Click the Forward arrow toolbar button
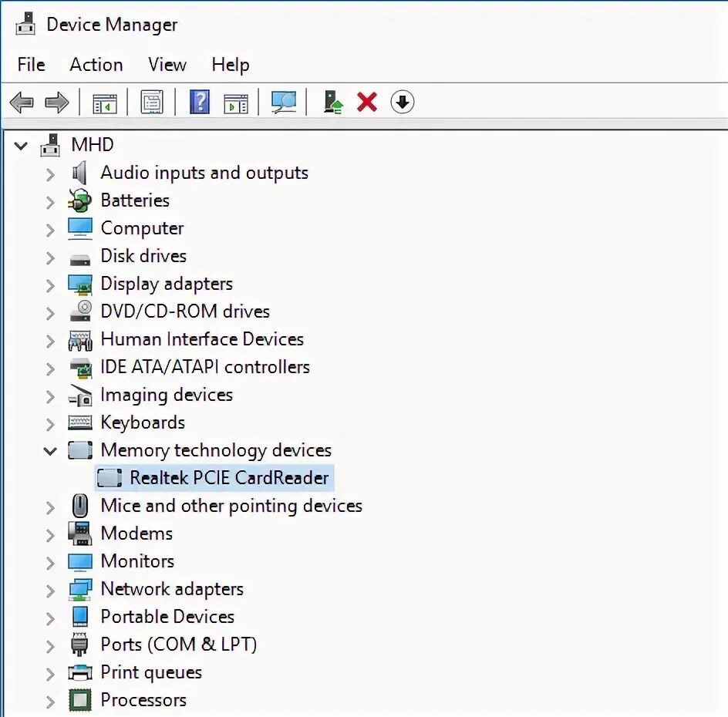728x717 pixels. tap(56, 102)
